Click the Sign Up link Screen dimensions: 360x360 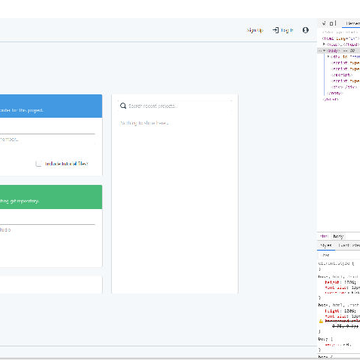pyautogui.click(x=255, y=30)
